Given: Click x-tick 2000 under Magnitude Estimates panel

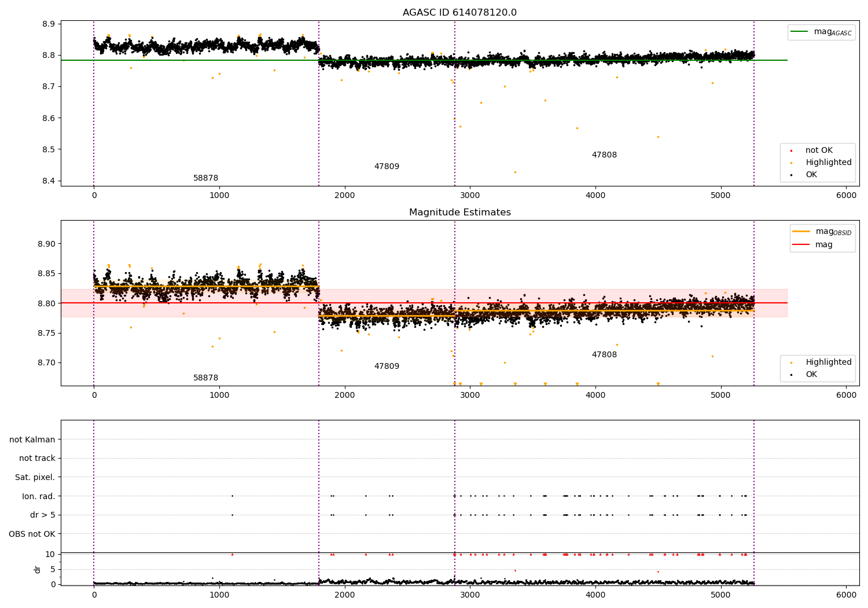Looking at the screenshot, I should point(345,395).
